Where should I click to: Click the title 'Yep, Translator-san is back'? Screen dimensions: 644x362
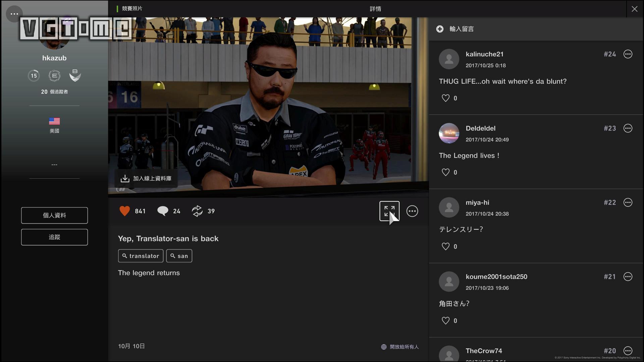pyautogui.click(x=168, y=239)
